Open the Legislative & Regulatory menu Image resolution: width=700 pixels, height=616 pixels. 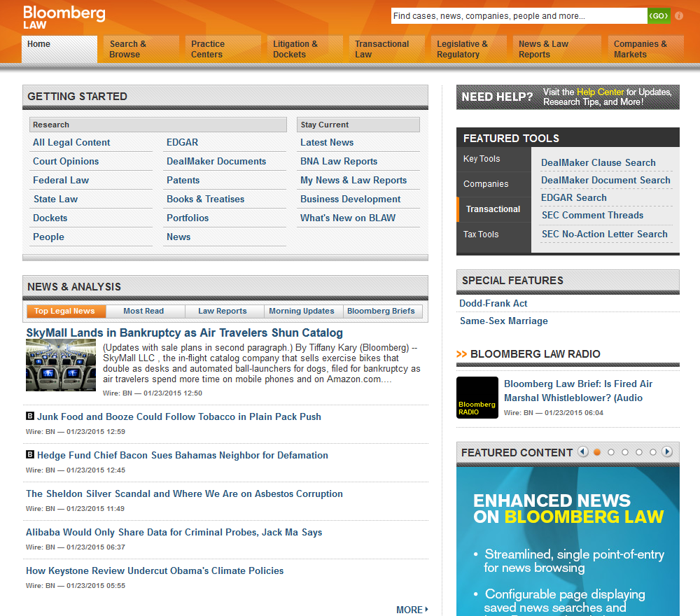click(x=468, y=49)
